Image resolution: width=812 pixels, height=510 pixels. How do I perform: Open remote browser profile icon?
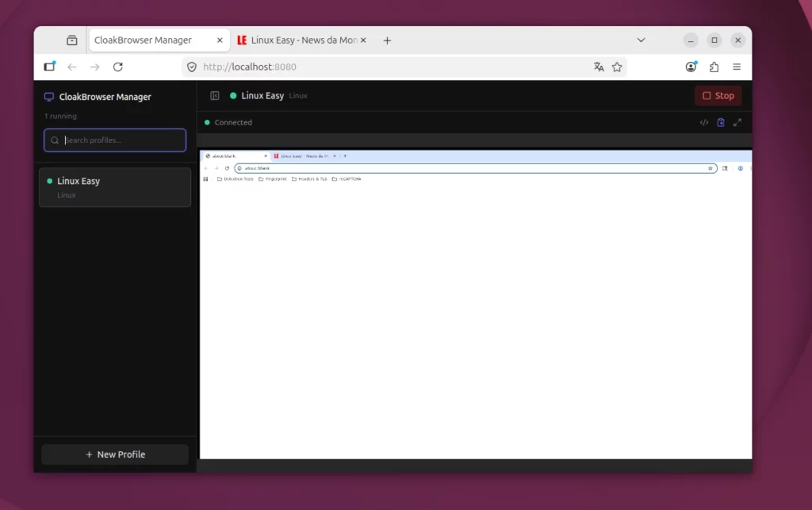pos(741,168)
